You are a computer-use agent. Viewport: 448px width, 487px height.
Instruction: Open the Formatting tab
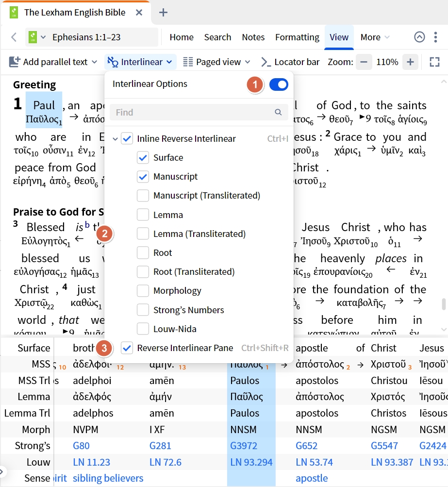(297, 37)
